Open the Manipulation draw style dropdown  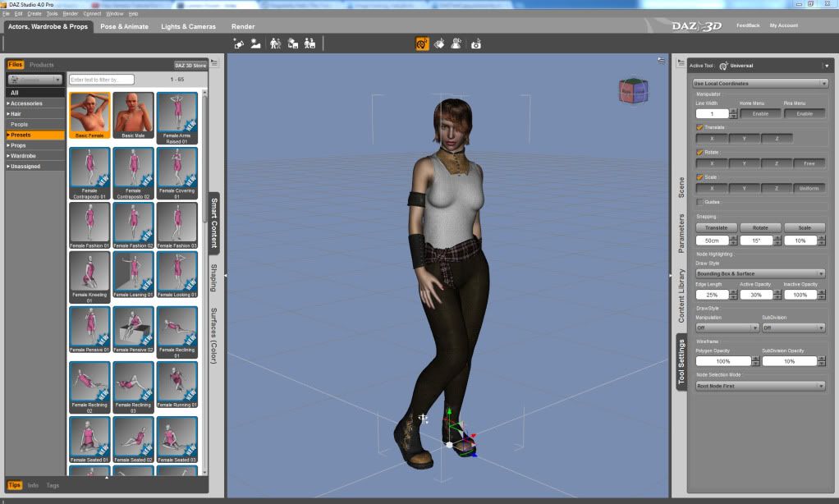(727, 328)
